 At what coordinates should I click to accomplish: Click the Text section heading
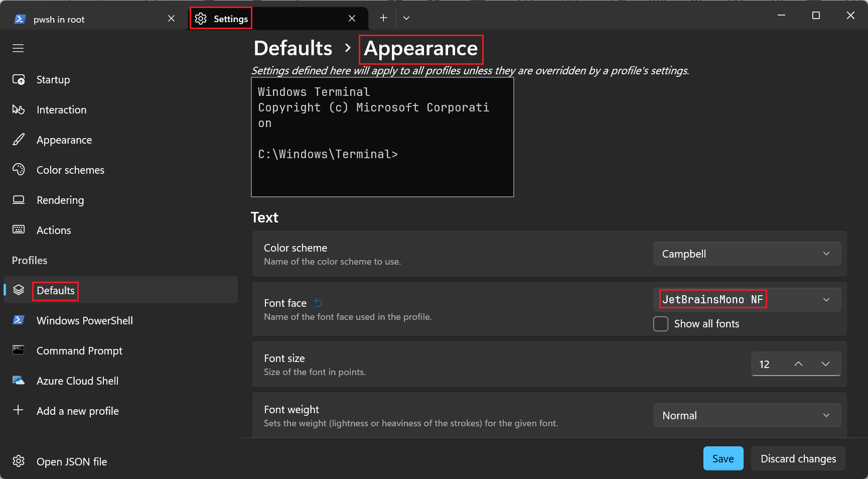click(x=264, y=217)
